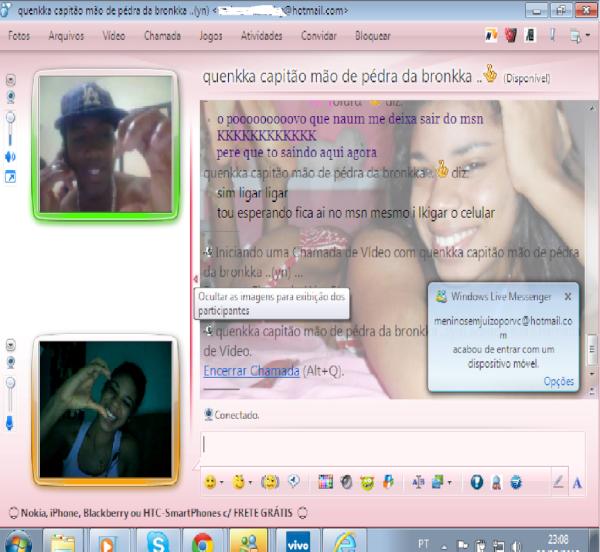The image size is (600, 552).
Task: Click the contact's webcam video thumbnail
Action: pos(106,144)
